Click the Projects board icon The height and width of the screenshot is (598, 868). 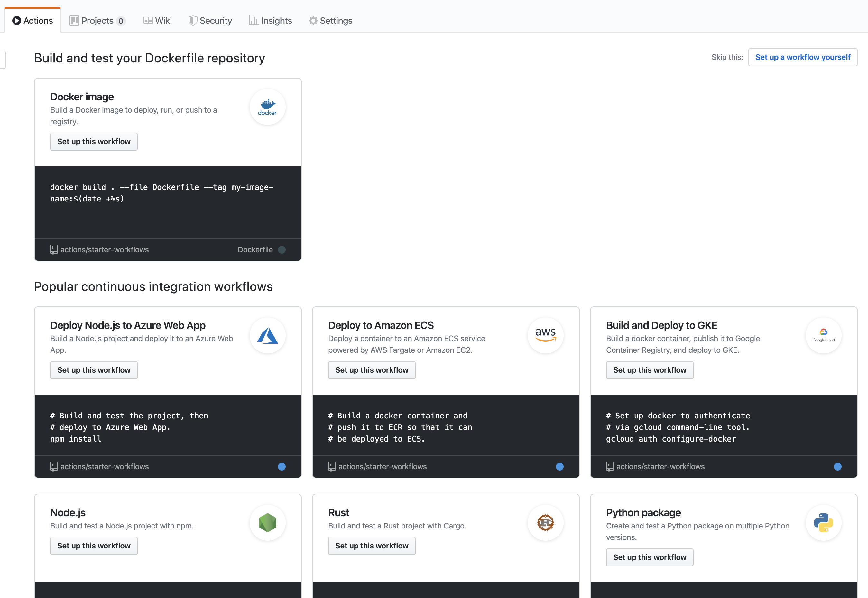tap(74, 21)
